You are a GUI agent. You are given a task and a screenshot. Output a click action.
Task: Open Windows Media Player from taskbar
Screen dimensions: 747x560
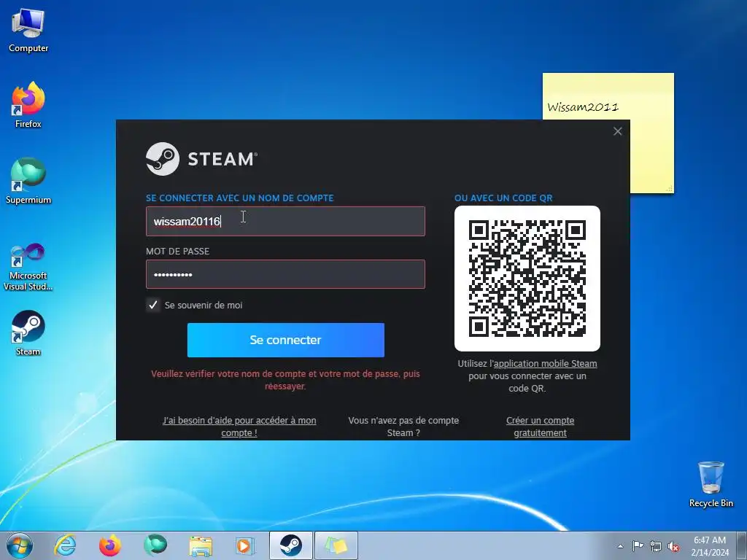point(245,545)
